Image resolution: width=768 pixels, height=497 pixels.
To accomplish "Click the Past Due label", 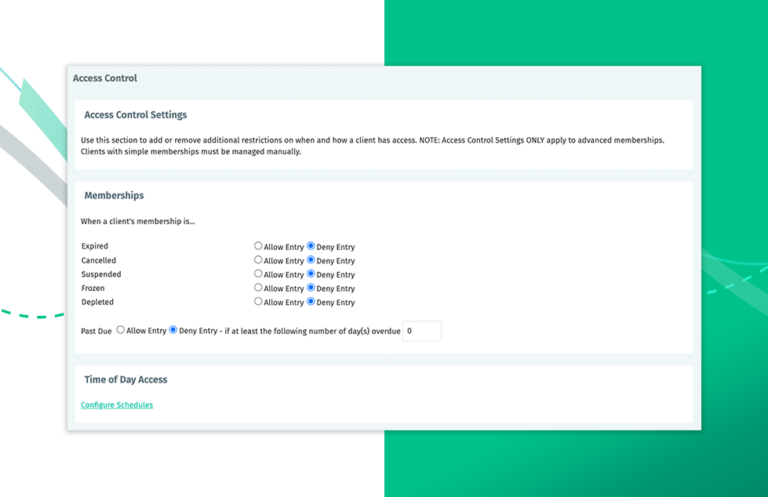I will 96,330.
